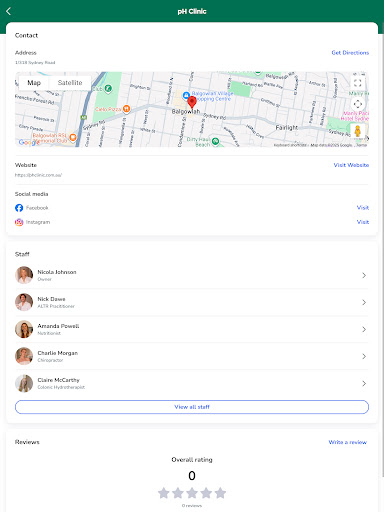Visit the Instagram page link

pyautogui.click(x=363, y=222)
